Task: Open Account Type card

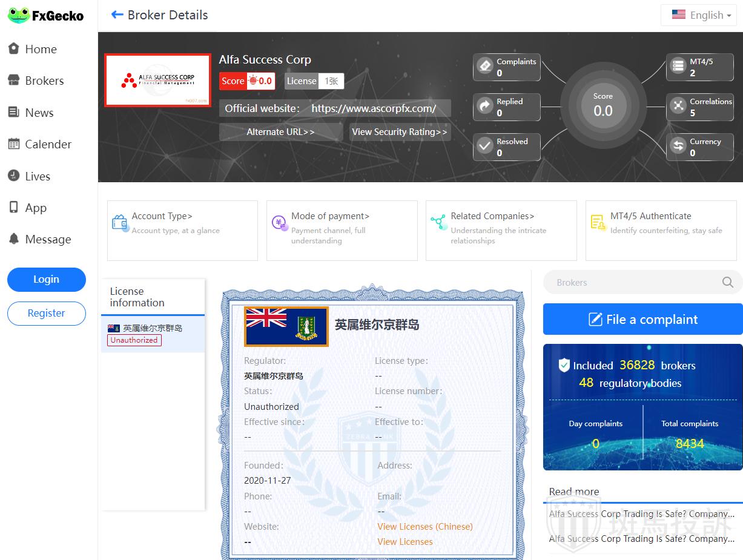Action: pyautogui.click(x=182, y=230)
